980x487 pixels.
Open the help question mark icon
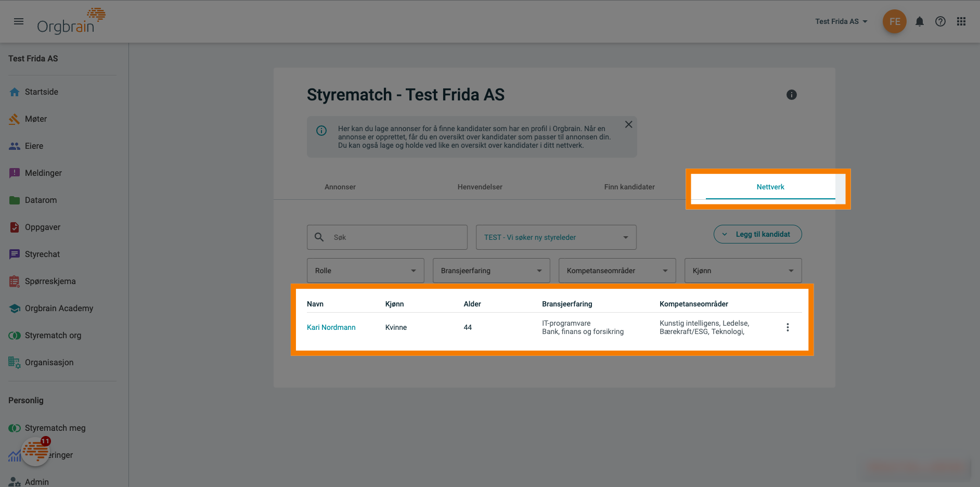point(940,21)
